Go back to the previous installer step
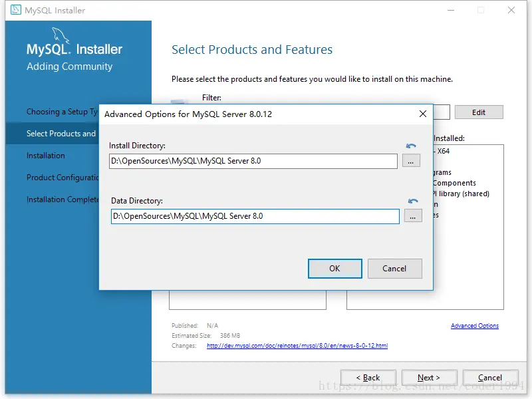532x399 pixels. pos(368,377)
